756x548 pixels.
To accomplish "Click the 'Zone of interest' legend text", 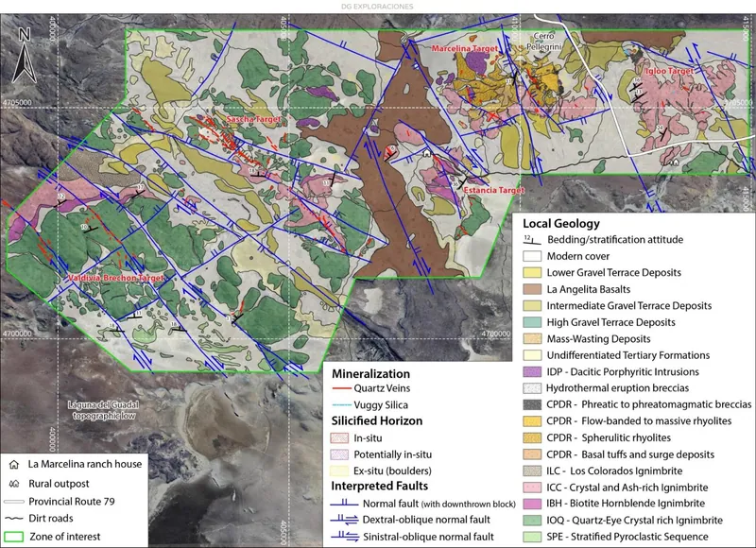I will point(65,537).
